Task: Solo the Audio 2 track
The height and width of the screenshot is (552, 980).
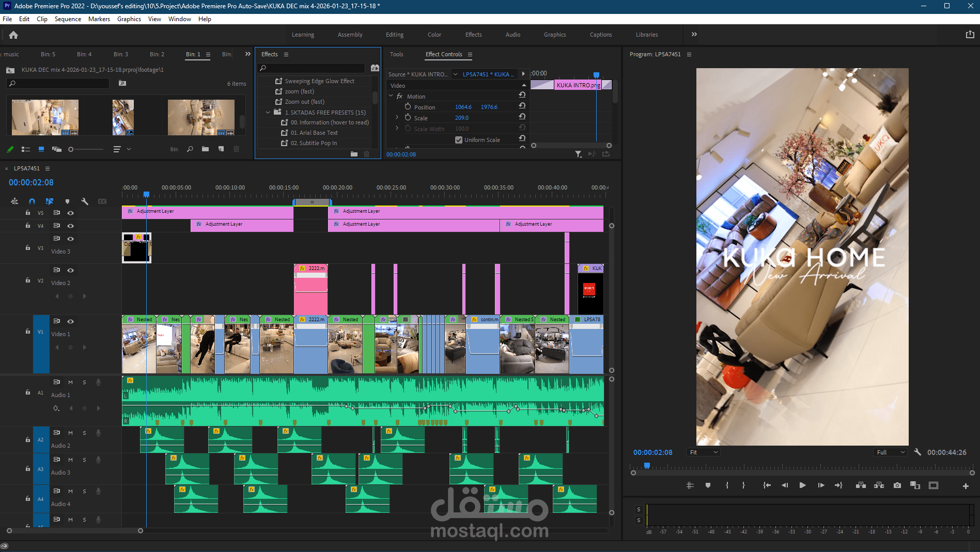Action: 84,433
